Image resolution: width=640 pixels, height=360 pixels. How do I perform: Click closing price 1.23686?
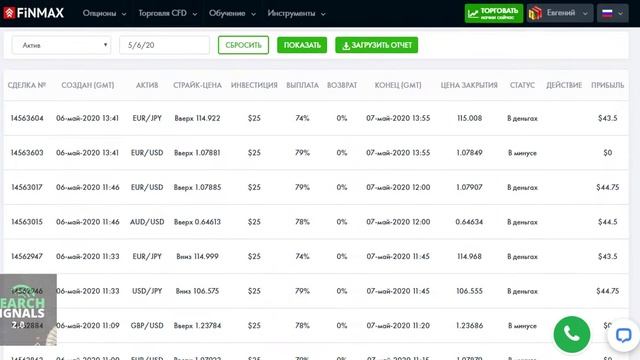click(469, 326)
